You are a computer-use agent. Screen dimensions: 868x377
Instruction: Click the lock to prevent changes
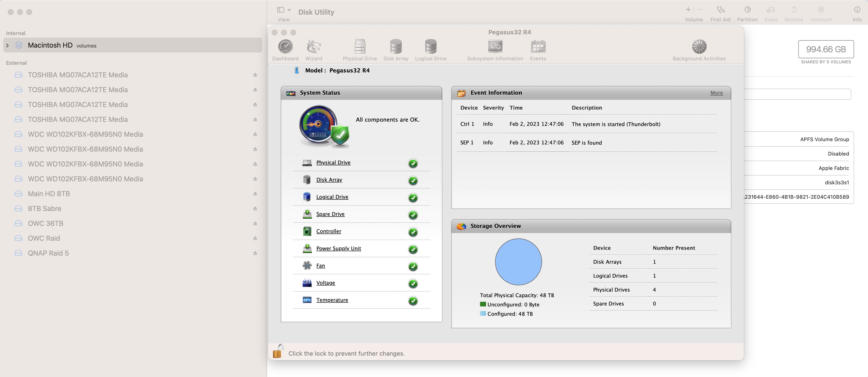pos(278,351)
